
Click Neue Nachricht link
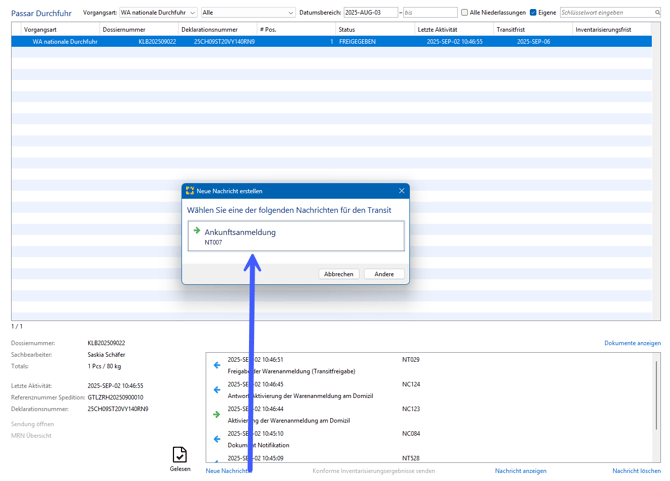(226, 471)
